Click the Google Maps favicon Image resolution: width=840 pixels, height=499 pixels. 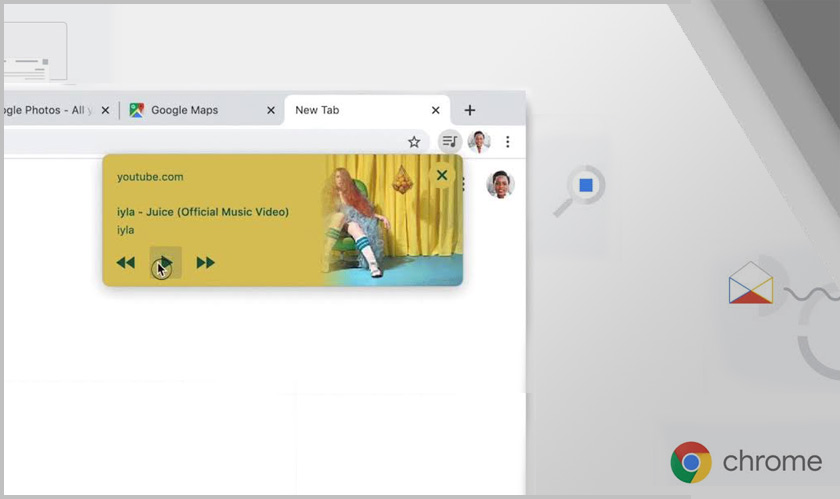point(137,110)
